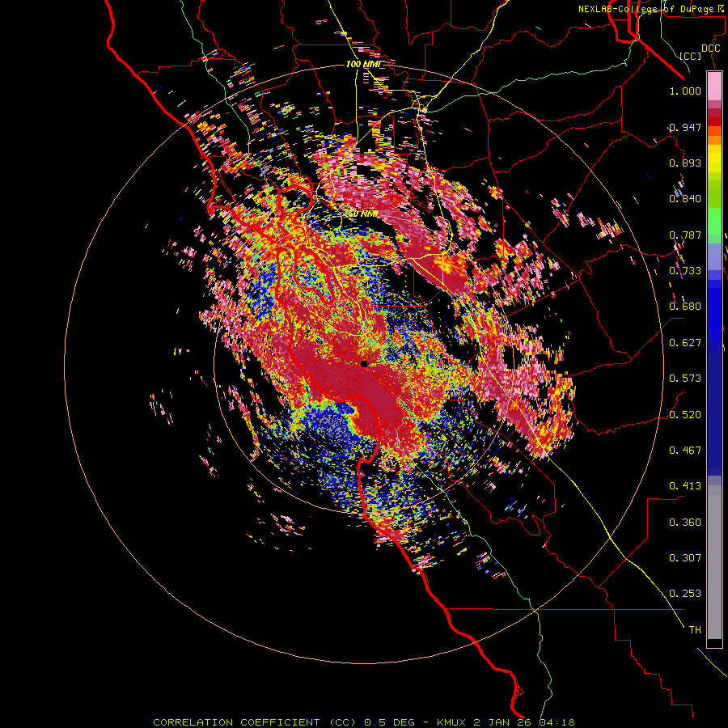The image size is (728, 728).
Task: Select the 0.520 legend value
Action: tap(685, 415)
